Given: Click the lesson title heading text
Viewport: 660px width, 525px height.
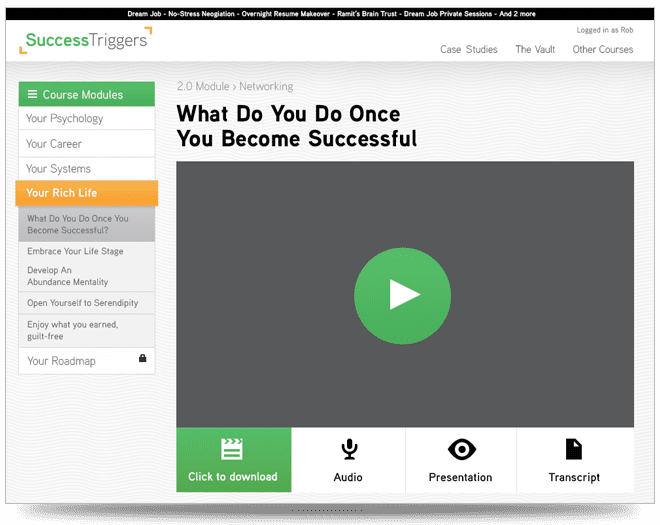Looking at the screenshot, I should coord(297,126).
